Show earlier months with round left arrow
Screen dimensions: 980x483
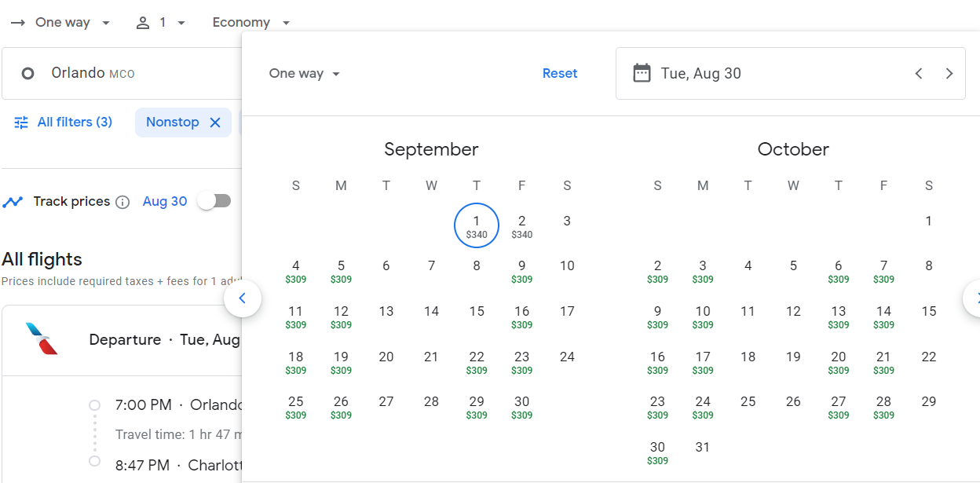point(243,298)
